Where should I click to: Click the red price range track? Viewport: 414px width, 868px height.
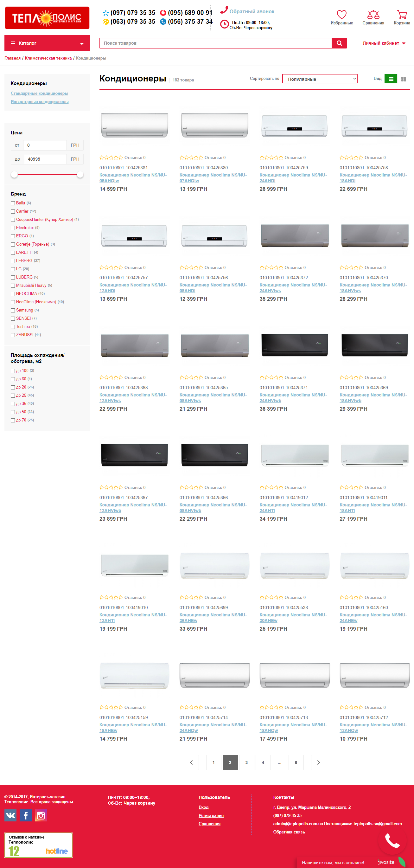coord(47,174)
